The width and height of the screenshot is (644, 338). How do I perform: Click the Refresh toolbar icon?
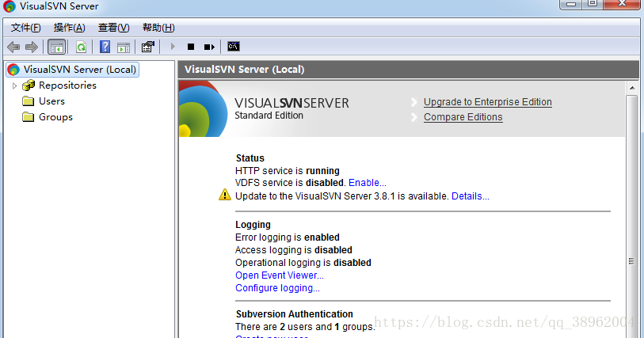pos(82,47)
